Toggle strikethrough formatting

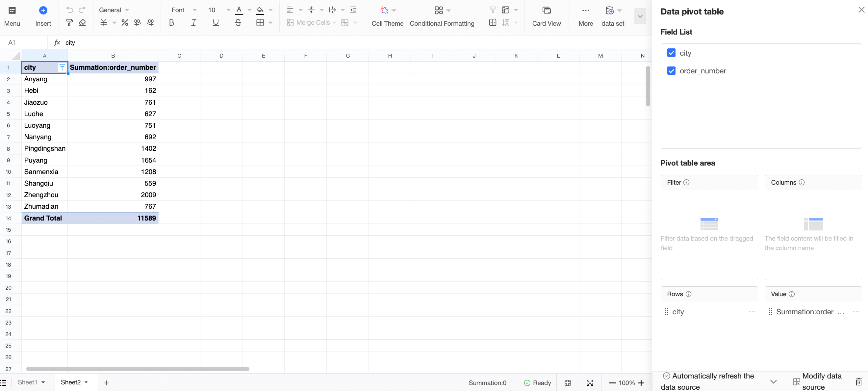coord(238,23)
